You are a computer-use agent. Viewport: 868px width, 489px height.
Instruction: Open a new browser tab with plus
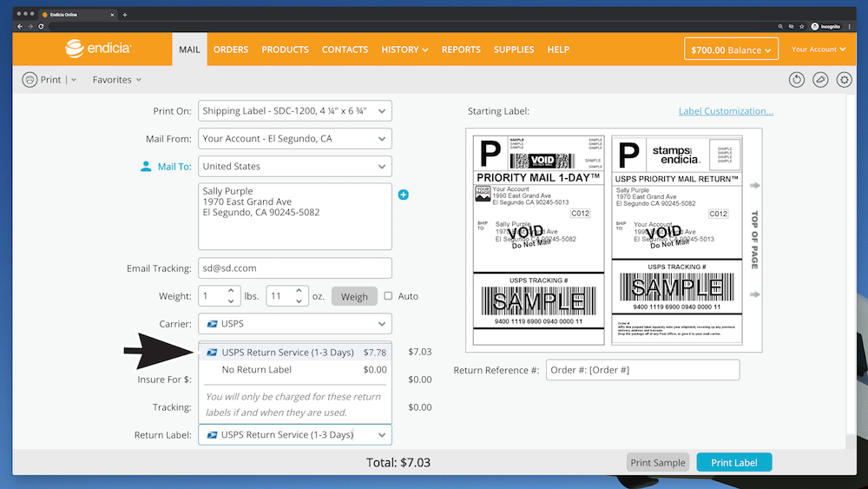coord(124,15)
